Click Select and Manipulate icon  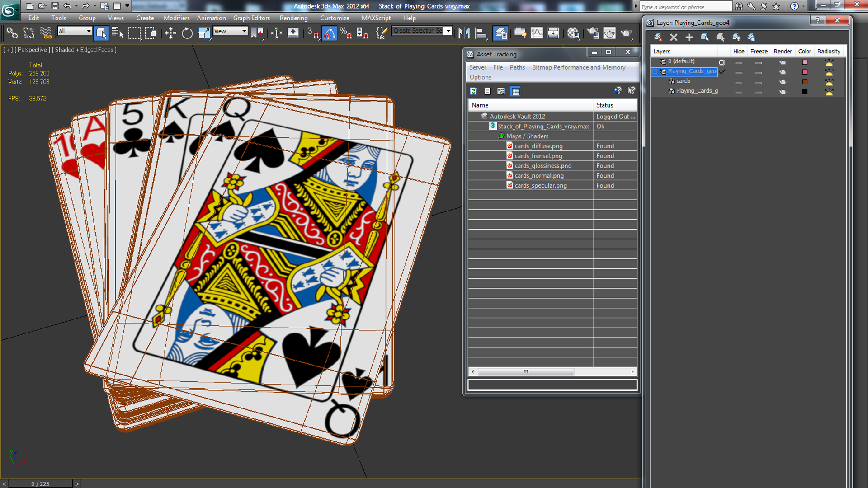[276, 33]
